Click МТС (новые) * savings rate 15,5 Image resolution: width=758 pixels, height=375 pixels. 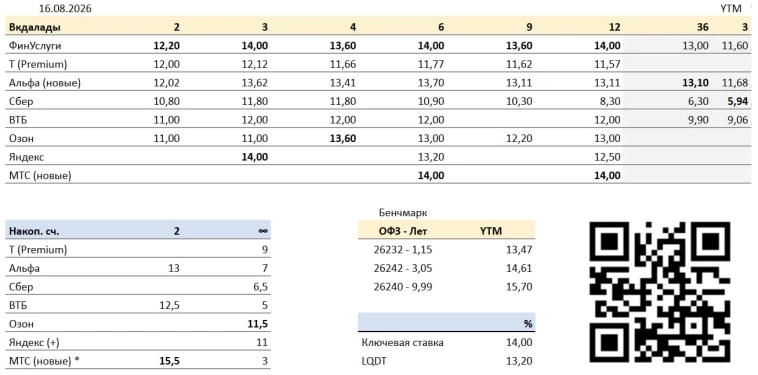[x=169, y=361]
